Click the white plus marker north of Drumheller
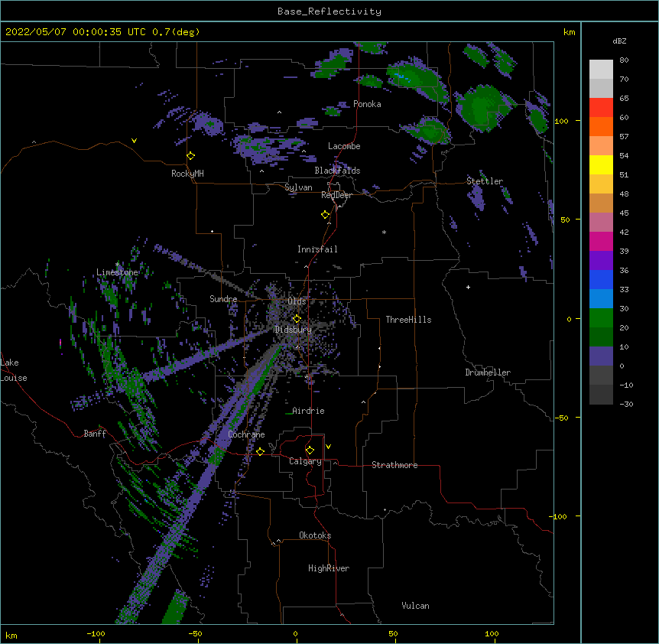Screen dimensions: 659x644 tap(468, 287)
